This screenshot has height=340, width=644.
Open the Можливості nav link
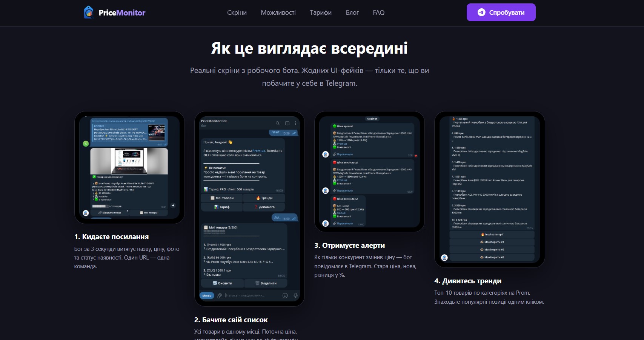[x=278, y=12]
